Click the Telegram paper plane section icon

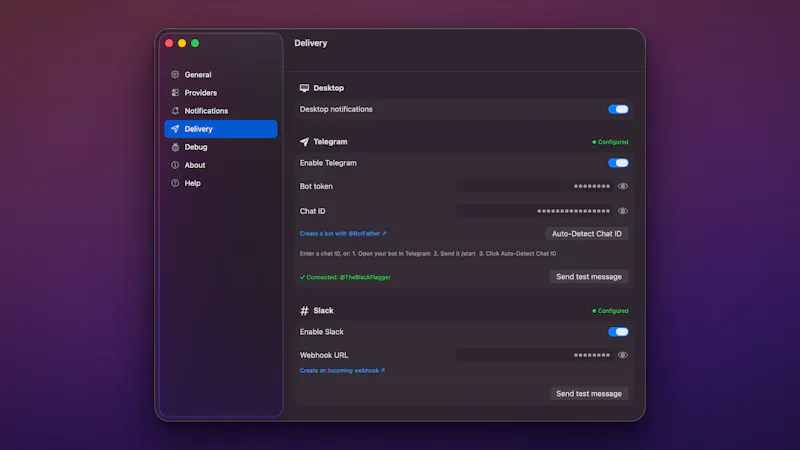[304, 142]
